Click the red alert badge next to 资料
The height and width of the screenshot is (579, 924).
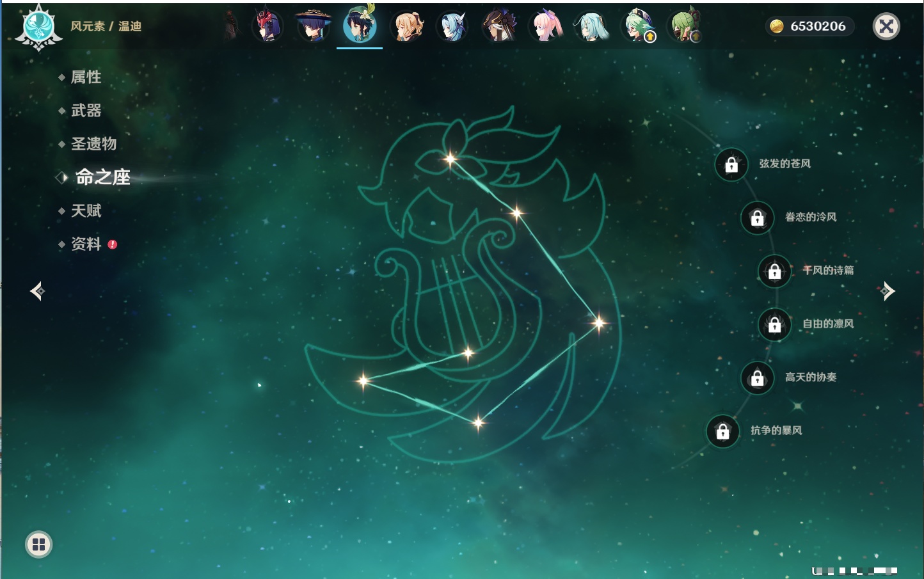coord(113,244)
